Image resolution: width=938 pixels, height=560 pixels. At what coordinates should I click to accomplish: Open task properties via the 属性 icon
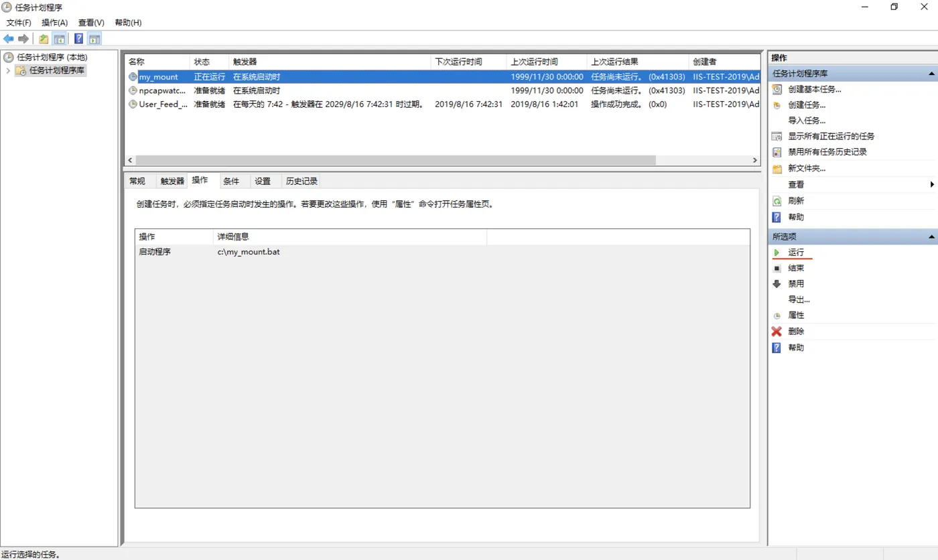[x=777, y=316]
